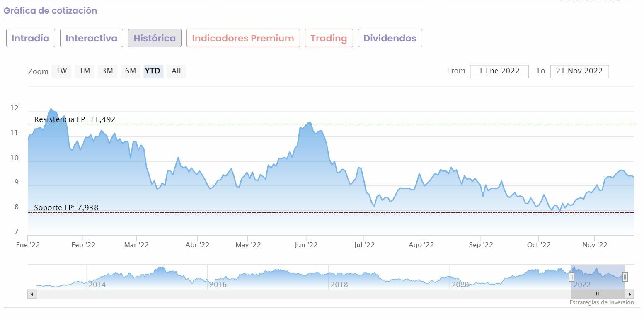644x319 pixels.
Task: Open the Estrategias de Inversión credit link
Action: [601, 302]
